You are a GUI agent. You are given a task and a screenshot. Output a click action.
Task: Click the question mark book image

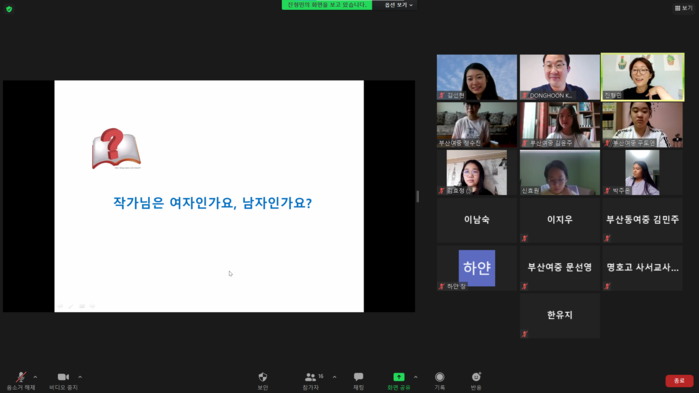116,149
